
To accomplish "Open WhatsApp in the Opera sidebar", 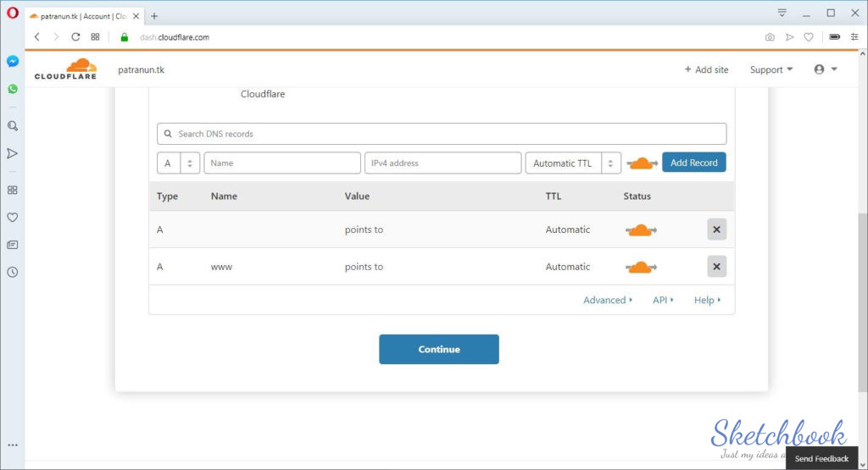I will click(x=12, y=89).
